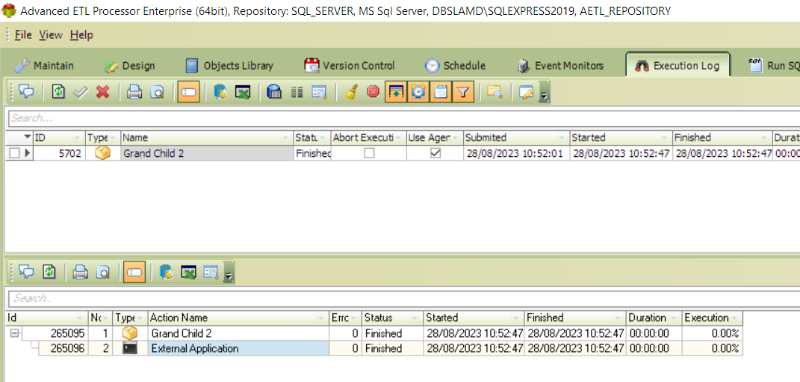Image resolution: width=800 pixels, height=382 pixels.
Task: Uncheck Use Agent box for Grand Child 2
Action: coord(435,154)
